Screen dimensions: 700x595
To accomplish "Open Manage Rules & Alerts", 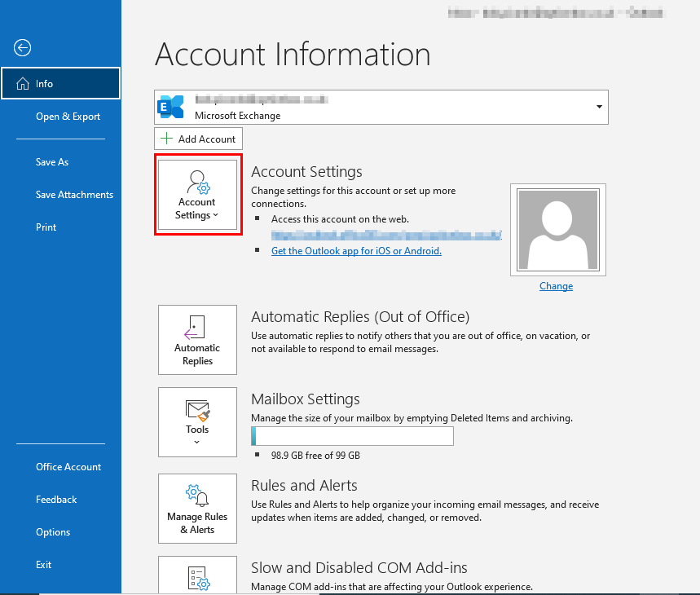I will pos(197,509).
